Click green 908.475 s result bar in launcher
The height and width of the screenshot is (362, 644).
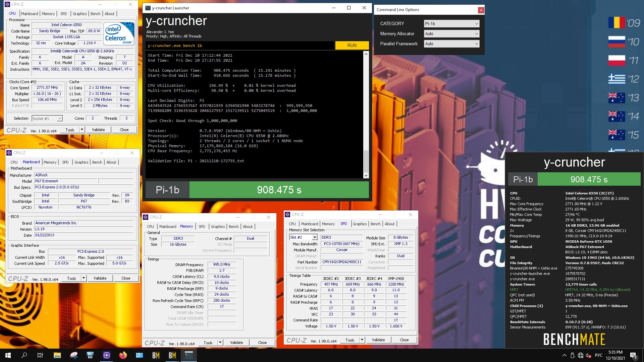279,190
